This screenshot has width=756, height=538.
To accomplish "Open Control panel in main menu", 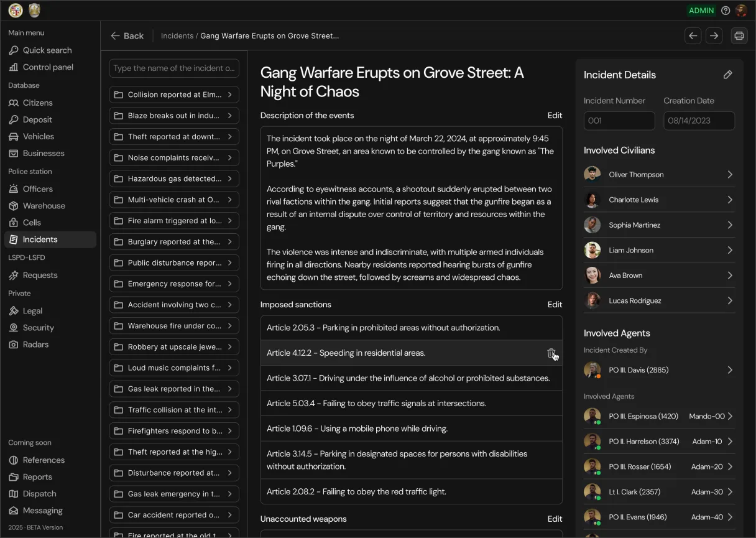I will click(x=50, y=67).
